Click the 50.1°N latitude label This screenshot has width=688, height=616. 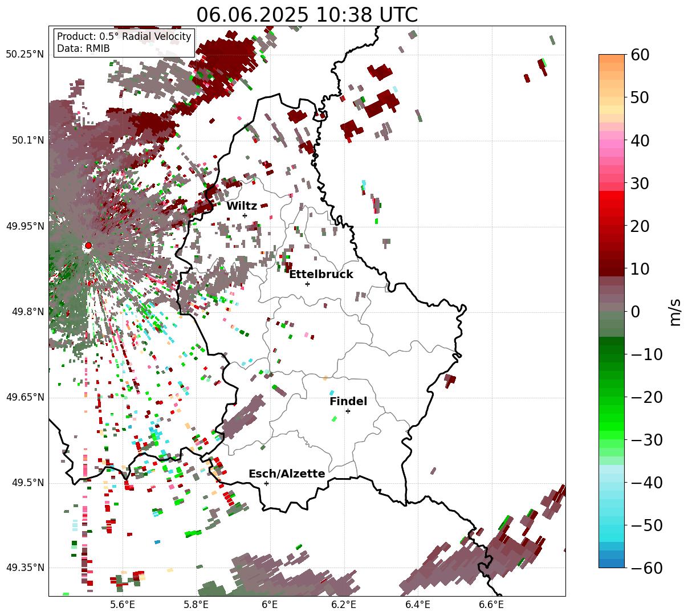pyautogui.click(x=27, y=140)
